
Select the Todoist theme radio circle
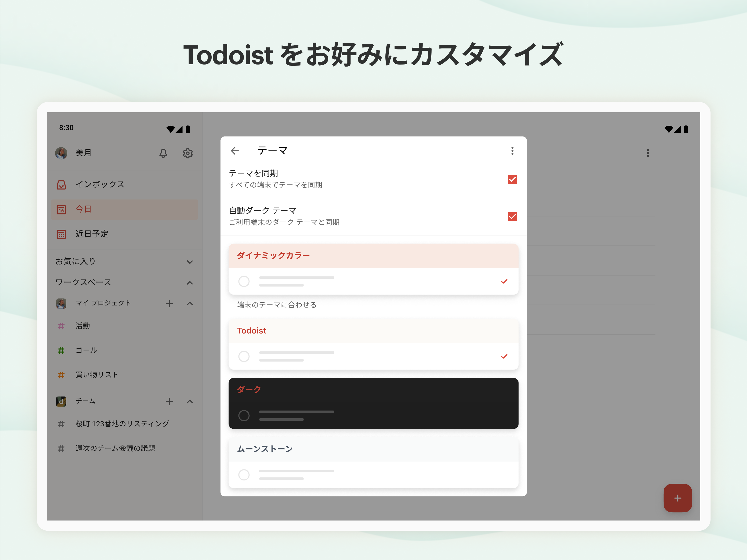[x=244, y=356]
